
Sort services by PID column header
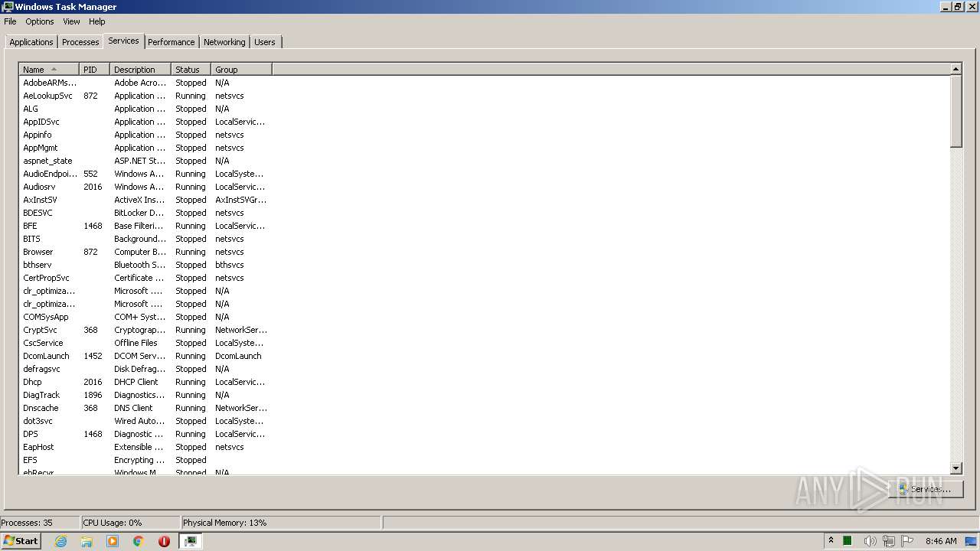point(95,70)
